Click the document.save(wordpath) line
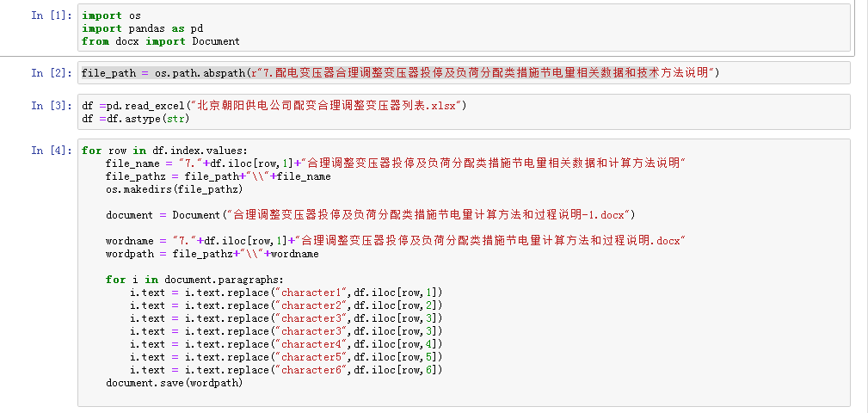The image size is (868, 413). click(x=174, y=383)
